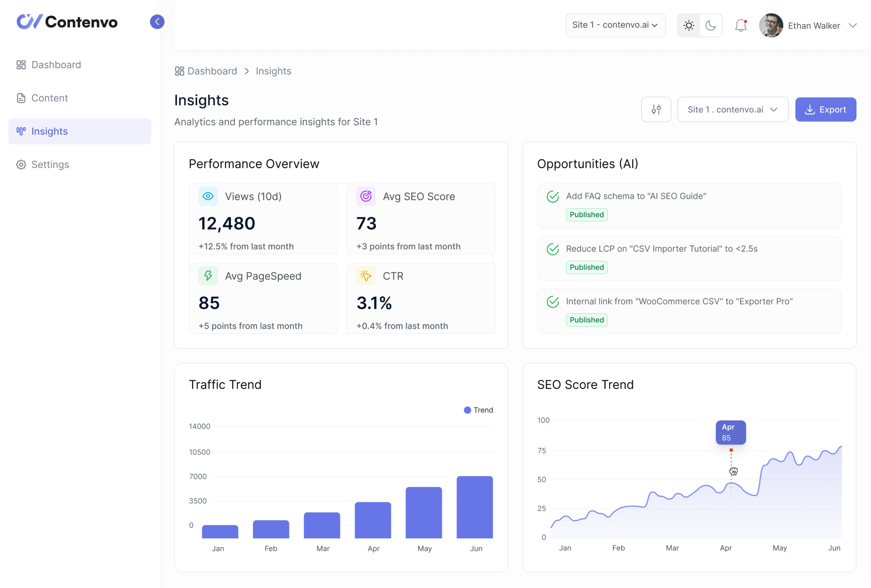Click the eye icon on Views (10d) card

[208, 196]
